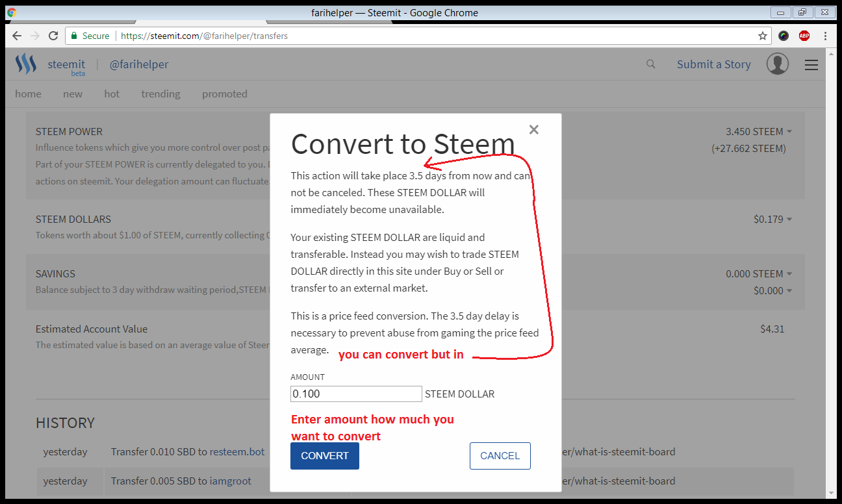Open the hamburger menu icon
The width and height of the screenshot is (842, 504).
(811, 64)
